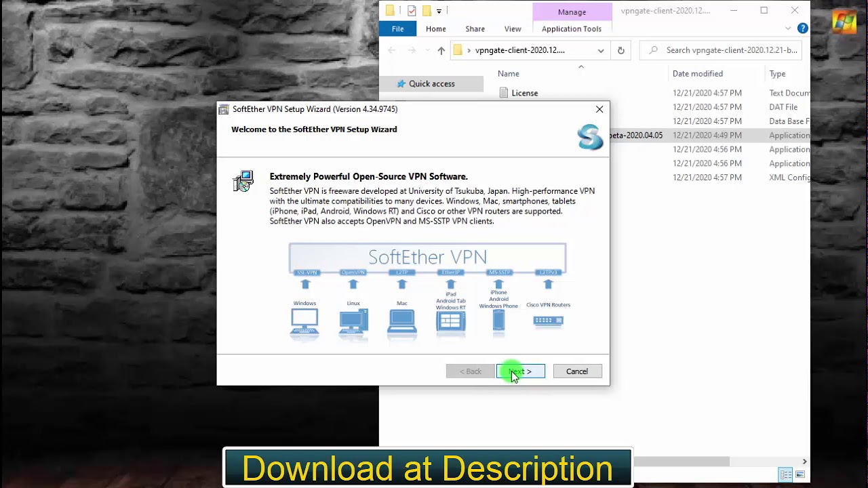
Task: Click the Explorer title bar folder icon
Action: coord(390,11)
